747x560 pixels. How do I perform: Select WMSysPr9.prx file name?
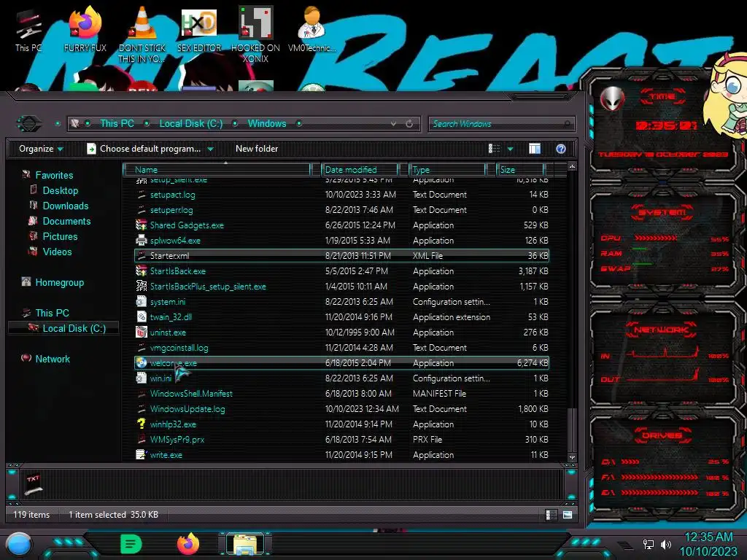pos(177,440)
